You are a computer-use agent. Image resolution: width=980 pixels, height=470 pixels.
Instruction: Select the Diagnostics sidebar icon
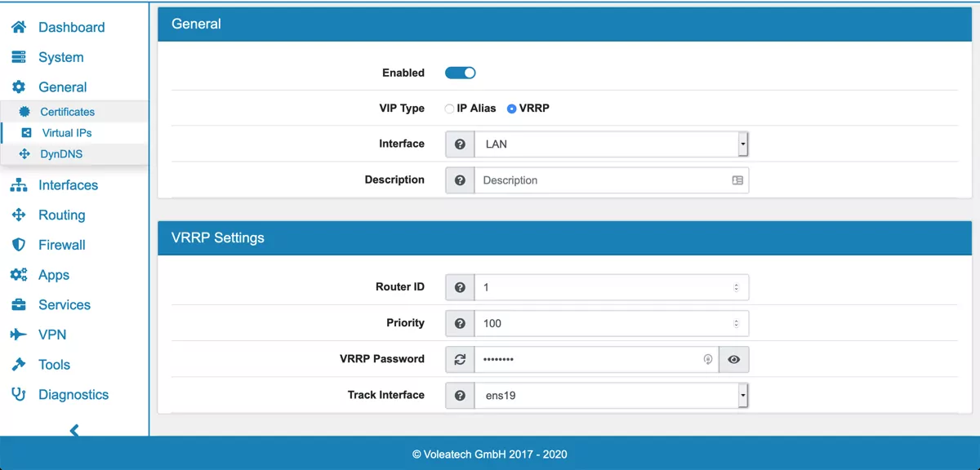tap(18, 394)
